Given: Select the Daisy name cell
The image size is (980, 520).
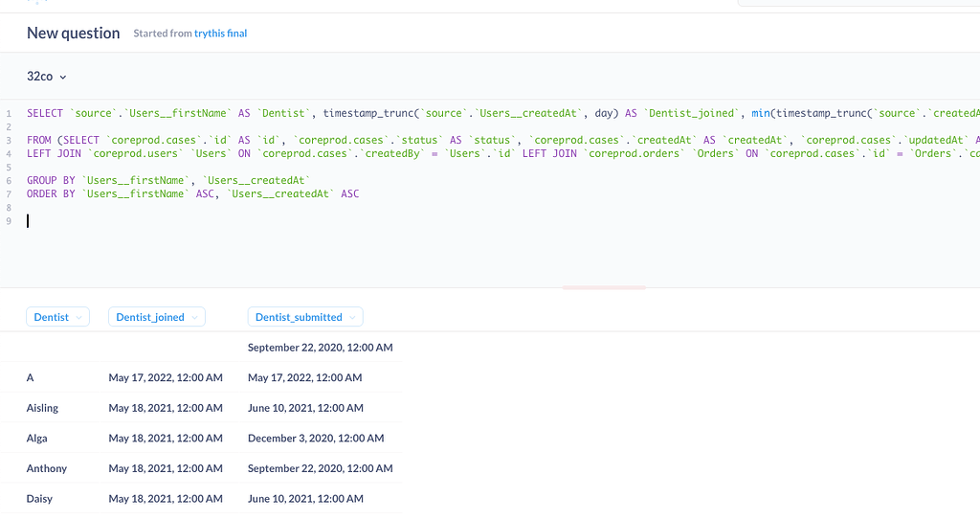Looking at the screenshot, I should click(39, 499).
